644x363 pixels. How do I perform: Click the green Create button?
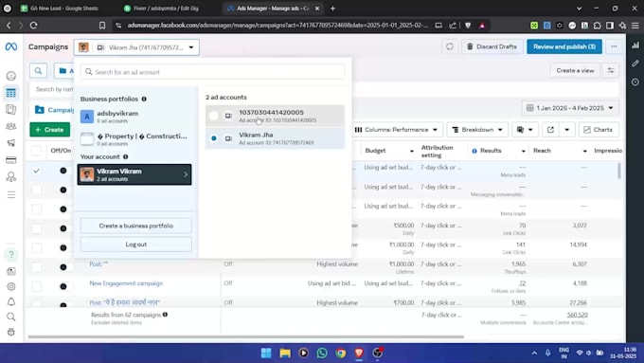tap(49, 130)
